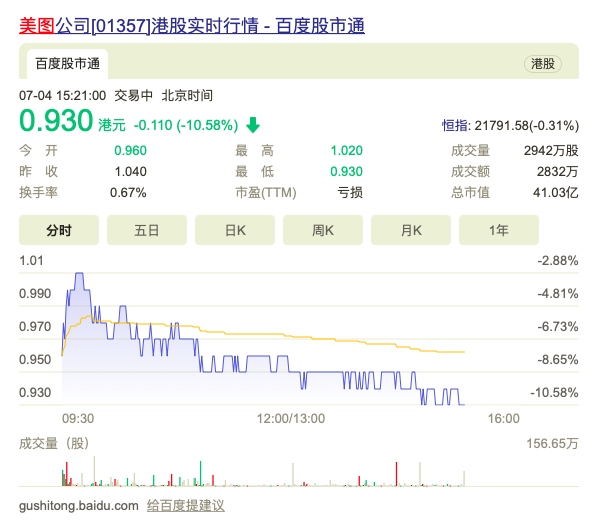The image size is (610, 532).
Task: Click the current price 0.930
Action: [56, 124]
